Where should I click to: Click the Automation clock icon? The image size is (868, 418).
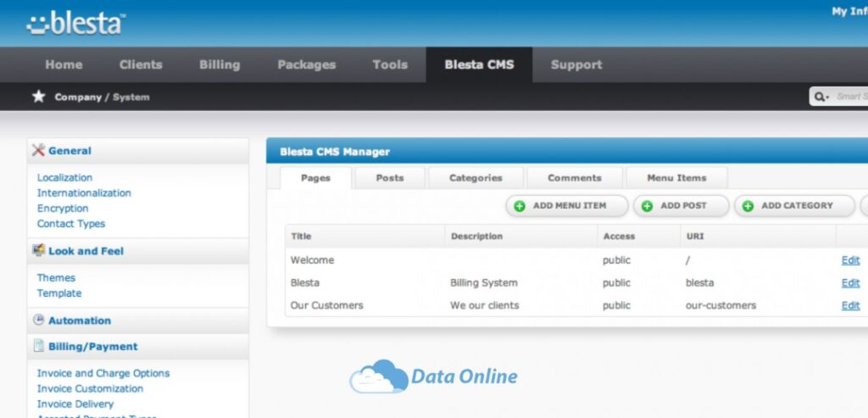[38, 320]
